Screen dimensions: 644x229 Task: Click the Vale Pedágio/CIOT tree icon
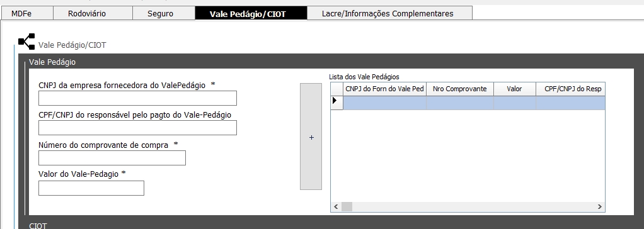tap(26, 42)
